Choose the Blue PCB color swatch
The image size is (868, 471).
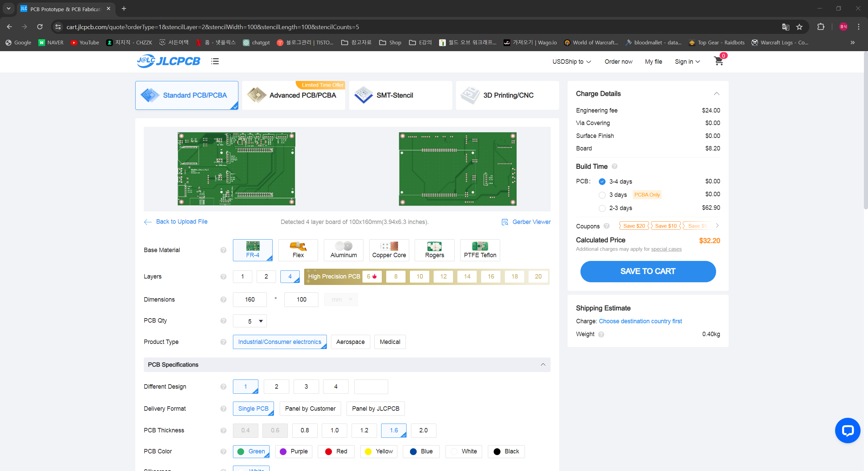pyautogui.click(x=421, y=451)
